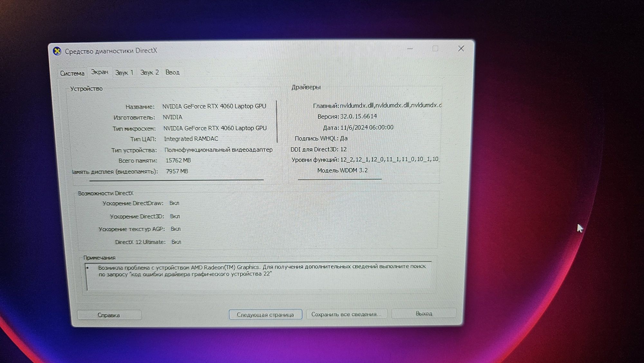Click driver date 11/6/2024 06:00:00
Viewport: 644px width, 363px height.
pyautogui.click(x=367, y=127)
